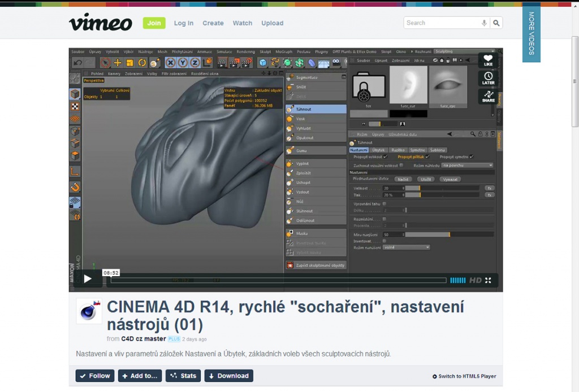Click the Segmentace sculpt tool
This screenshot has height=392, width=579.
(x=316, y=77)
